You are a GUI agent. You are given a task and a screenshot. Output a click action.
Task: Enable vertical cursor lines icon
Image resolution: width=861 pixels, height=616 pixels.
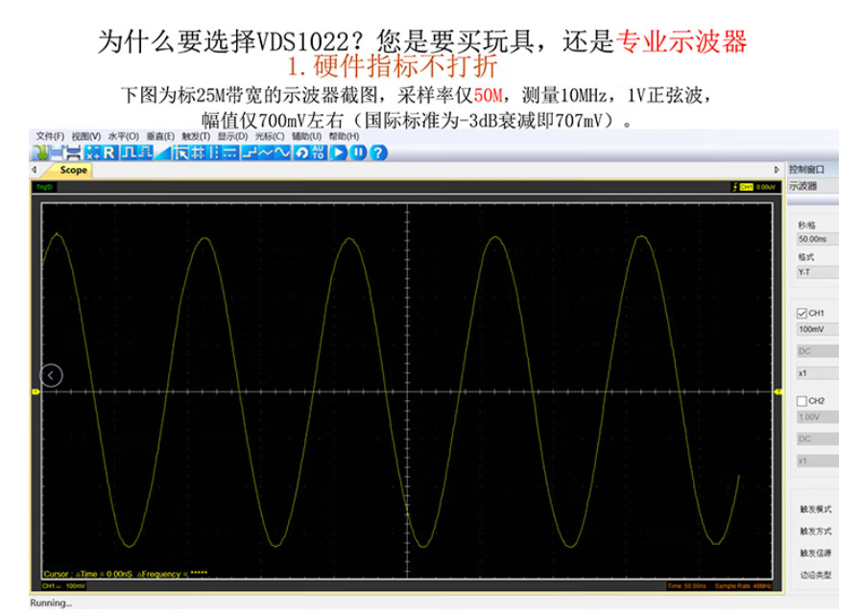tap(214, 153)
